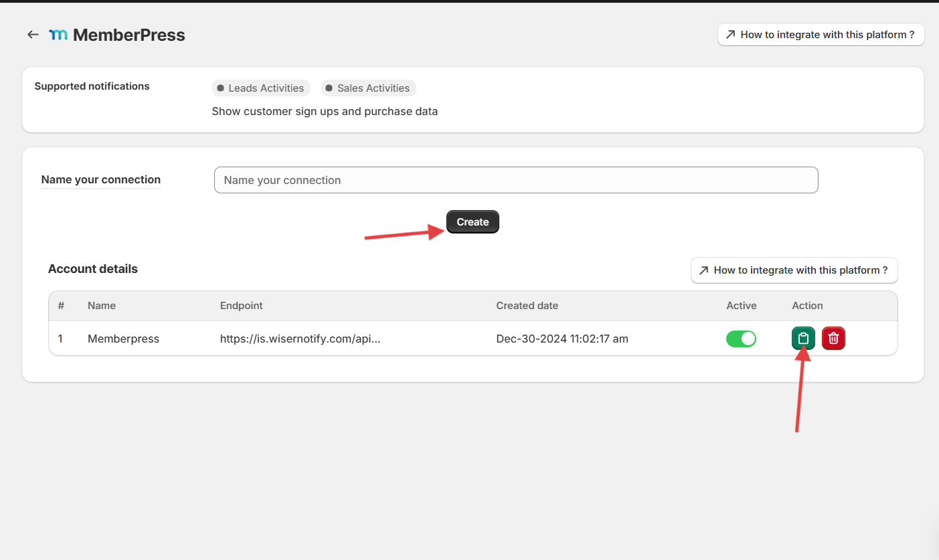The image size is (939, 560).
Task: Disable the Active toggle for Memberpress
Action: pos(741,339)
